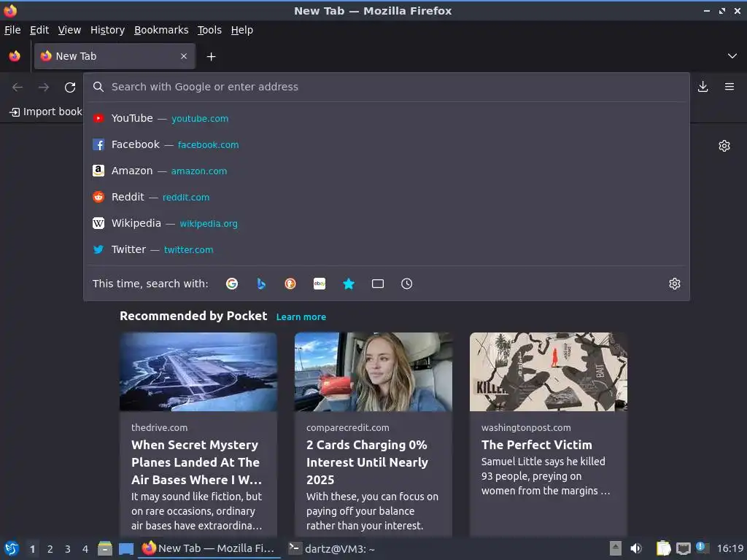
Task: Open search settings gear in dropdown
Action: (x=675, y=284)
